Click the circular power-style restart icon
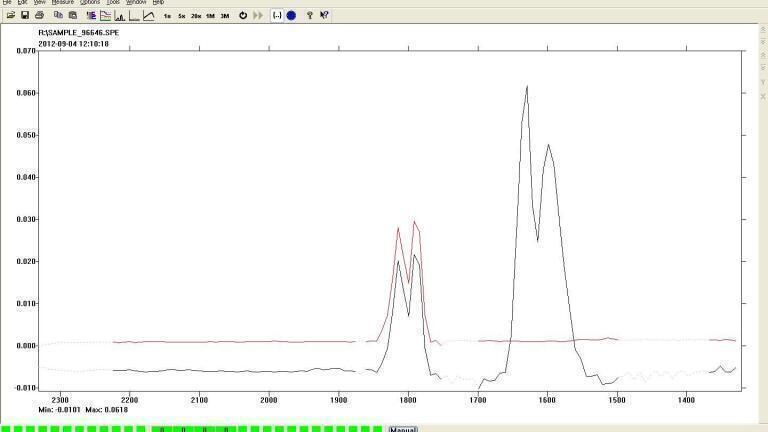 (243, 16)
